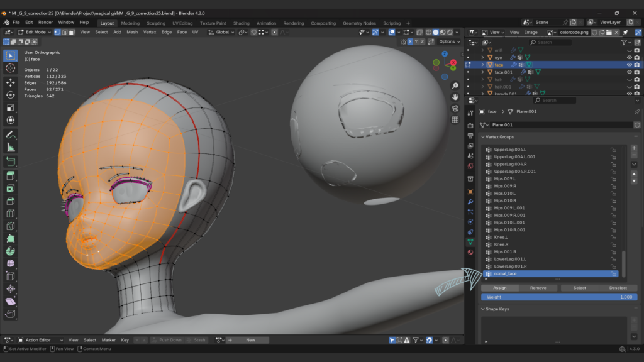Select the Move tool in the toolbar
Image resolution: width=644 pixels, height=362 pixels.
pos(11,82)
